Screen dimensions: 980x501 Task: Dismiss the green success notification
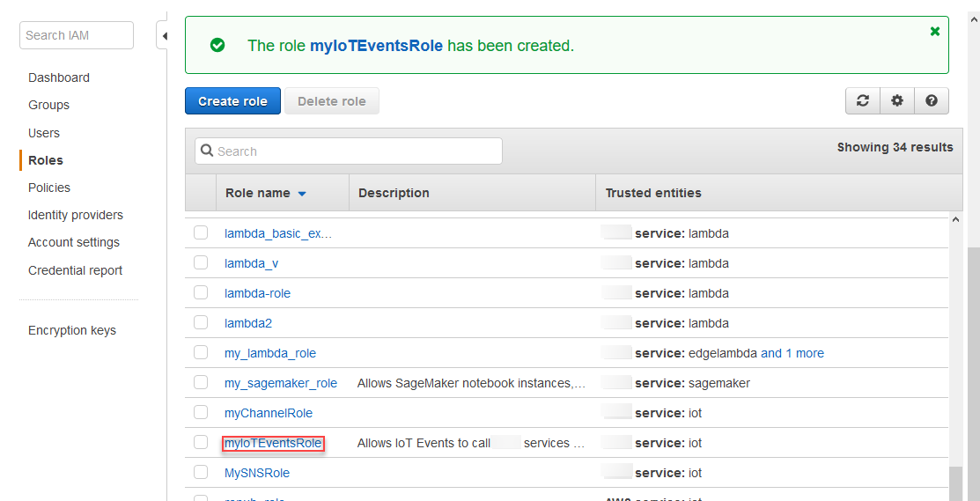(935, 32)
